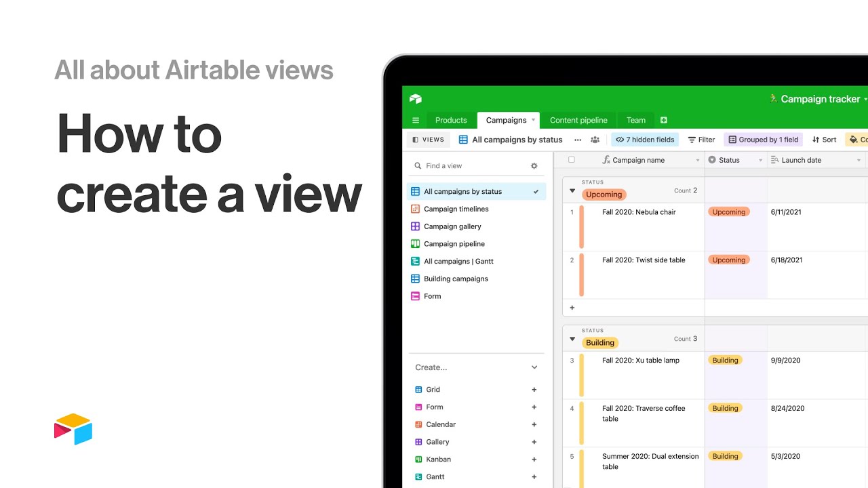The image size is (868, 488).
Task: Open the Sort options
Action: pyautogui.click(x=824, y=140)
